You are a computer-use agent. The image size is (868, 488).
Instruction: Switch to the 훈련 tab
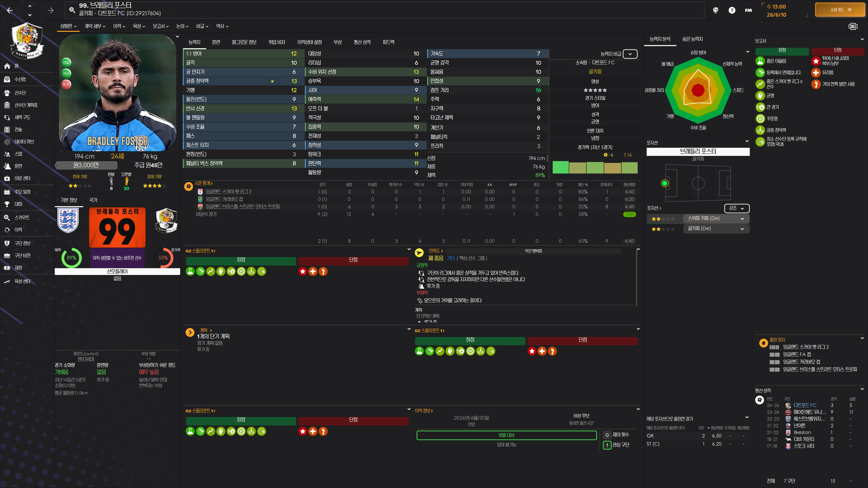coord(216,42)
